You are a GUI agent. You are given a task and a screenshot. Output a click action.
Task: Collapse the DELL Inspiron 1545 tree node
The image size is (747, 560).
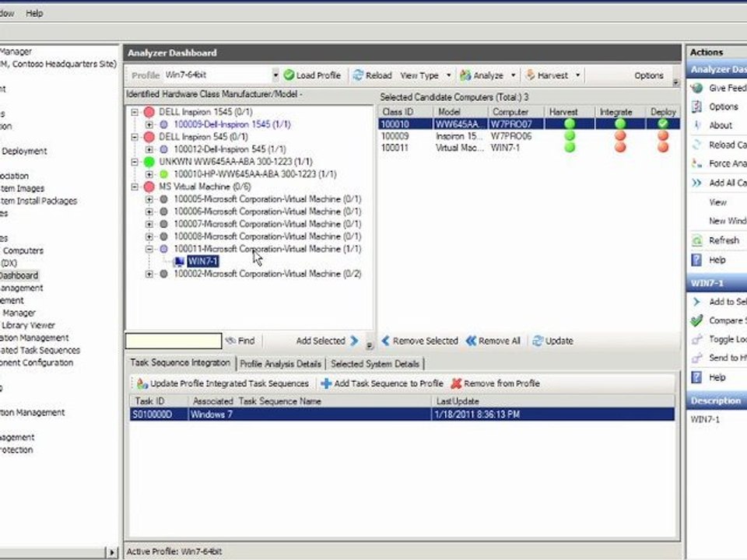tap(135, 112)
